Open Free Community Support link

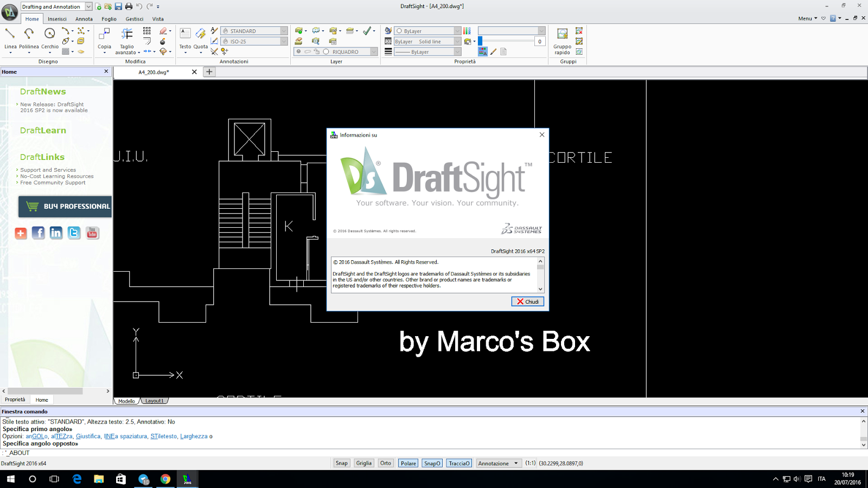tap(53, 183)
